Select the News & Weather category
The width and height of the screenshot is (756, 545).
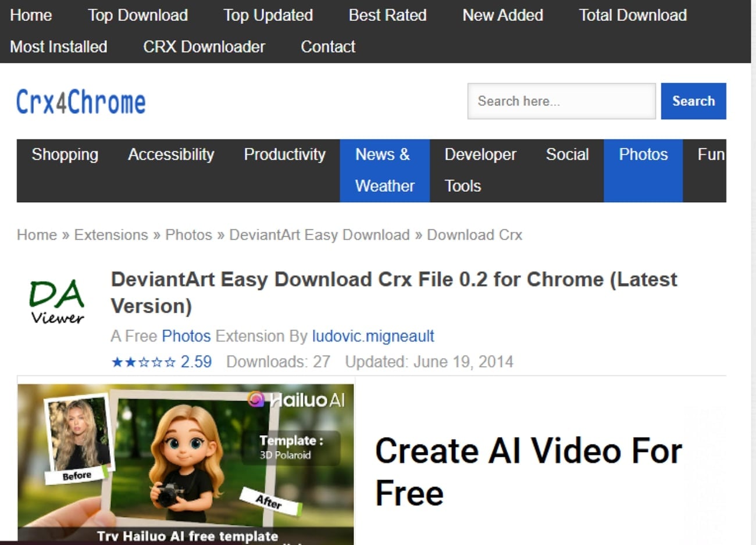coord(384,170)
